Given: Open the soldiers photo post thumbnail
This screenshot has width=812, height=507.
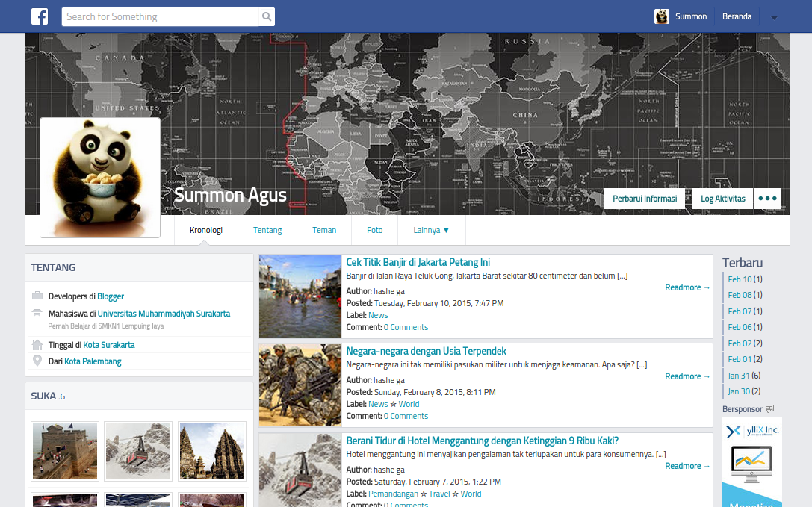Looking at the screenshot, I should 300,385.
